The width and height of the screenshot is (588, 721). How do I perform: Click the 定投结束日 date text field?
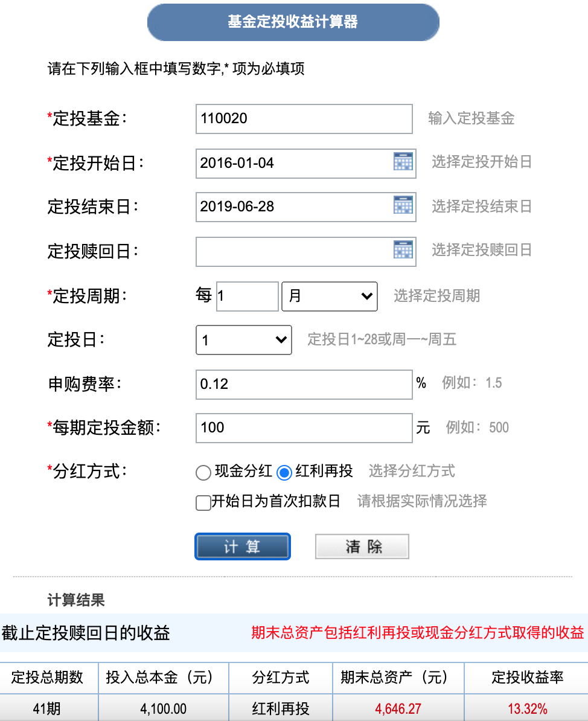(294, 207)
